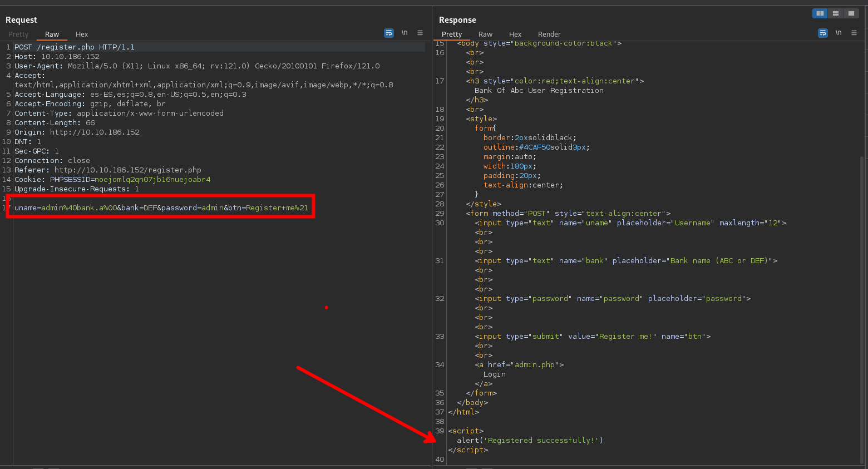Image resolution: width=868 pixels, height=469 pixels.
Task: Switch Response view to Raw tab
Action: tap(485, 34)
